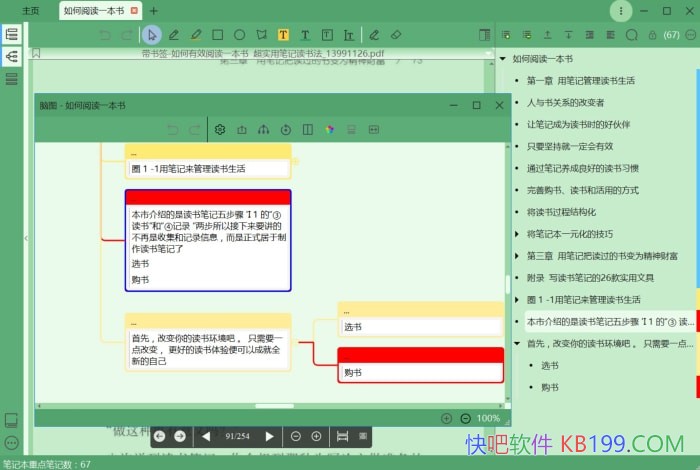The image size is (700, 470).
Task: Click the page number field 91/254
Action: coord(238,436)
